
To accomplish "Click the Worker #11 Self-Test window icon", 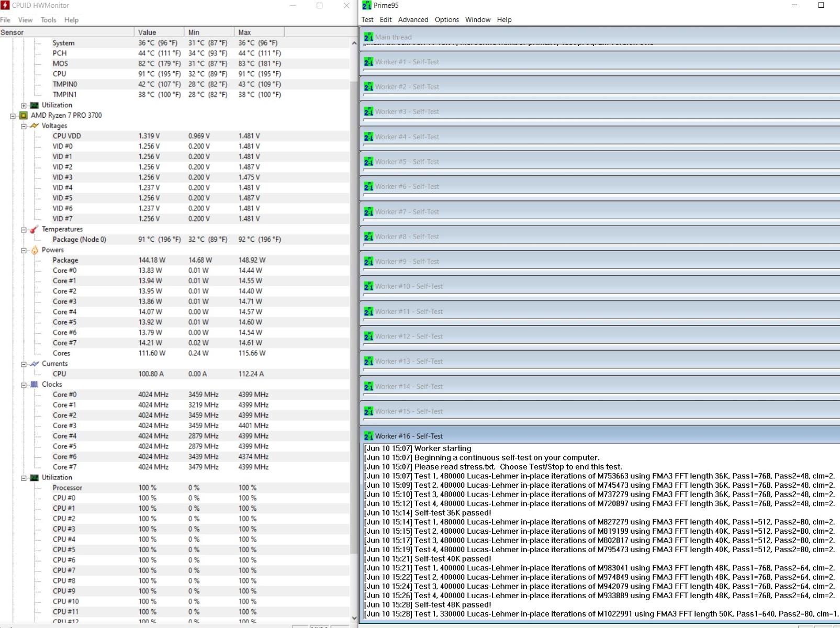I will pos(368,311).
